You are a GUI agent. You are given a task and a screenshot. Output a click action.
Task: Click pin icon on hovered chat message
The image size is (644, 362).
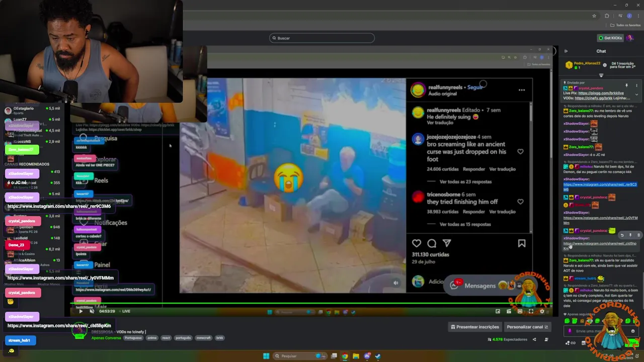click(x=630, y=235)
